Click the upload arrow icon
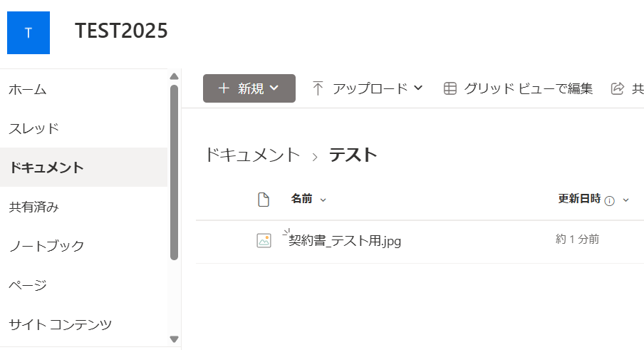The height and width of the screenshot is (350, 644). [318, 88]
